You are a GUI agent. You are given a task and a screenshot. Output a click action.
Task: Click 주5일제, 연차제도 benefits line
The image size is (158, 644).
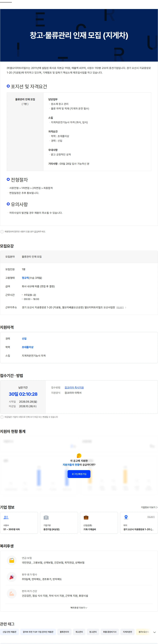click(x=42, y=579)
